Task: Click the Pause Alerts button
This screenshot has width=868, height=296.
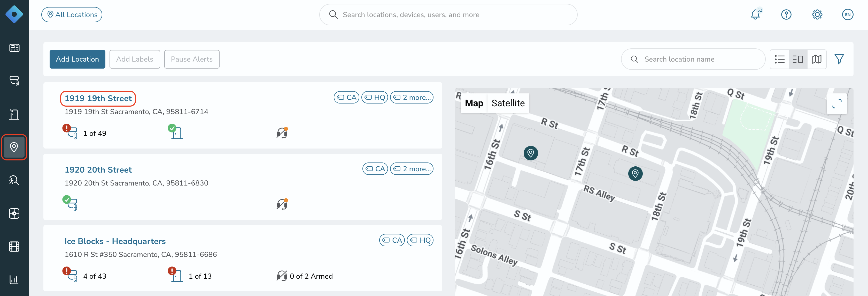Action: 192,60
